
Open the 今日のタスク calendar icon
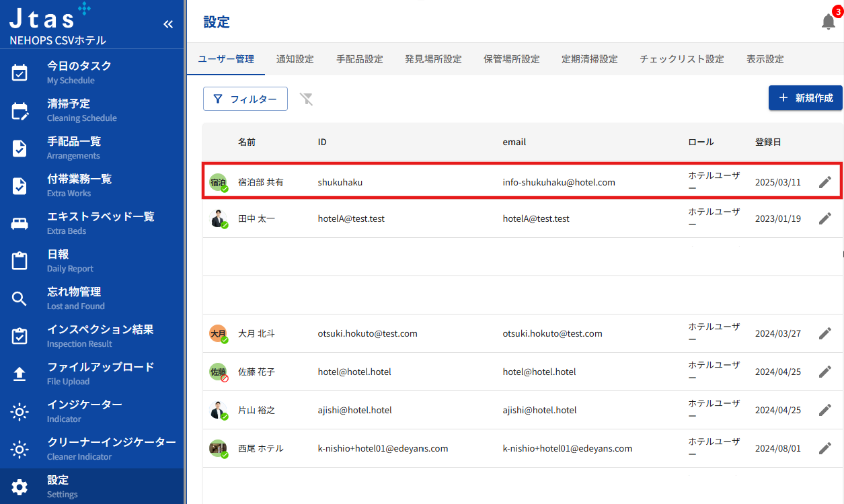(20, 73)
